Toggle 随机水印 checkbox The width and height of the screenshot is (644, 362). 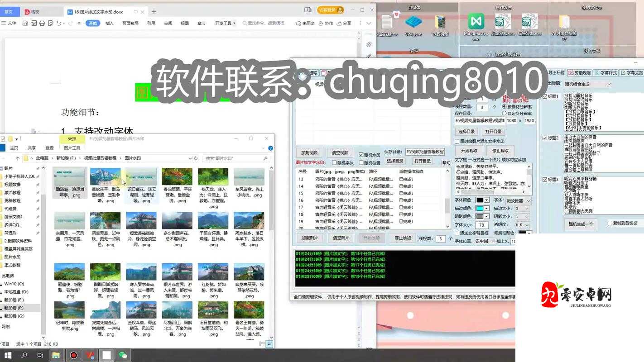tap(361, 155)
